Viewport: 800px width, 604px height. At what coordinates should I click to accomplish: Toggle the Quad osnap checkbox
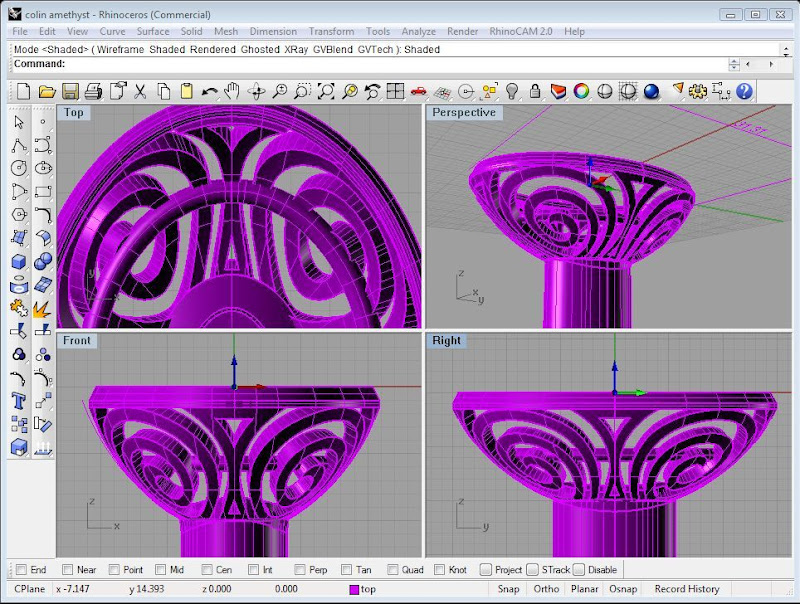pyautogui.click(x=395, y=570)
